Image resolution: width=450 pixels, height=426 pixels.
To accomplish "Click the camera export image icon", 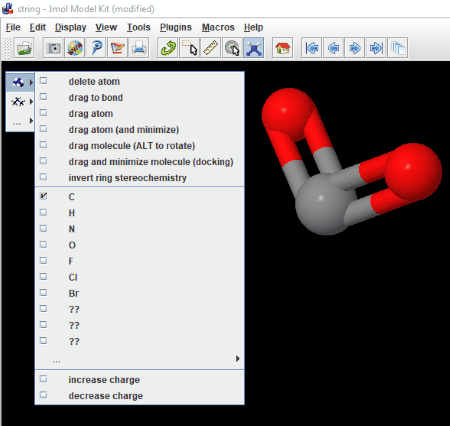I will [53, 48].
